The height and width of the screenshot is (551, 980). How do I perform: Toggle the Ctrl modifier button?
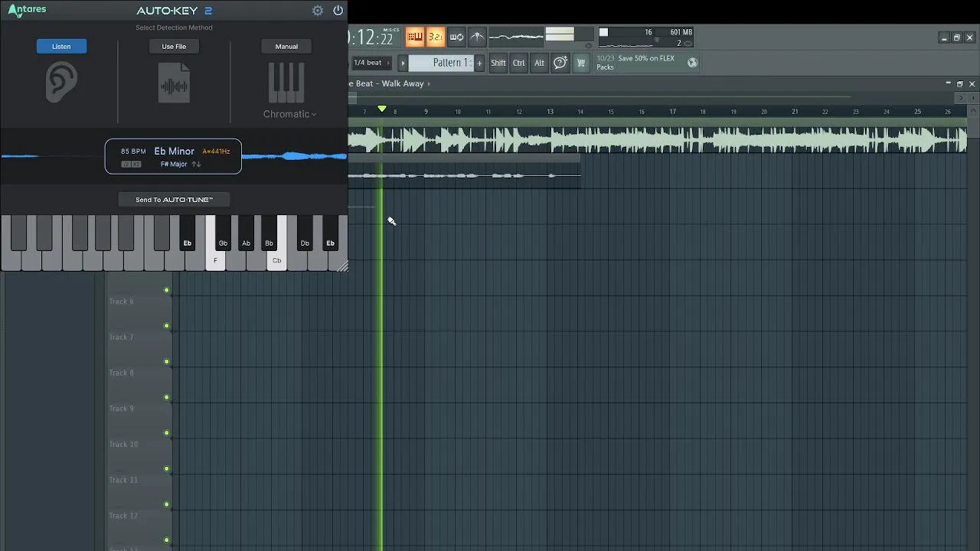tap(519, 63)
